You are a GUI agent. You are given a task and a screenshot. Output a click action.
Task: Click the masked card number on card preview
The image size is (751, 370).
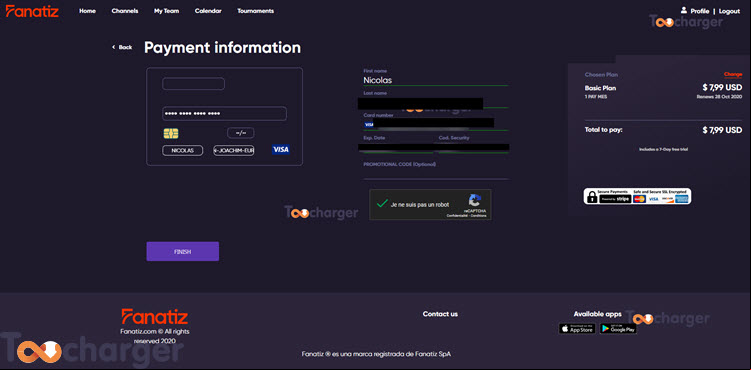coord(225,113)
